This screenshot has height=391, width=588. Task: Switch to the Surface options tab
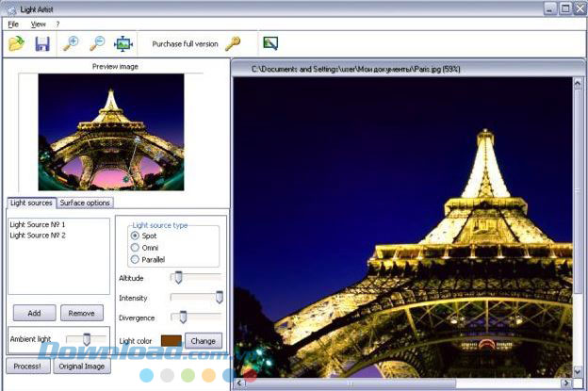85,203
